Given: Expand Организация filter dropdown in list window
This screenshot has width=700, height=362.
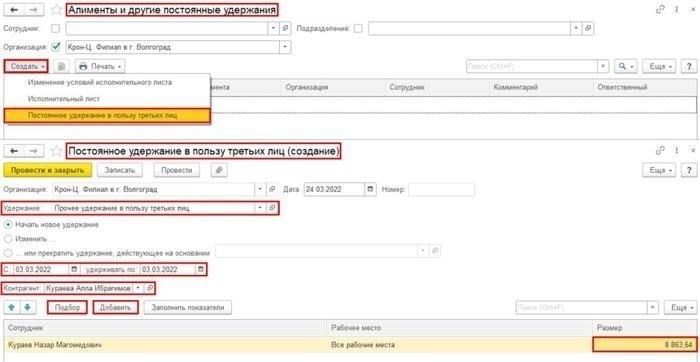Looking at the screenshot, I should (x=285, y=47).
